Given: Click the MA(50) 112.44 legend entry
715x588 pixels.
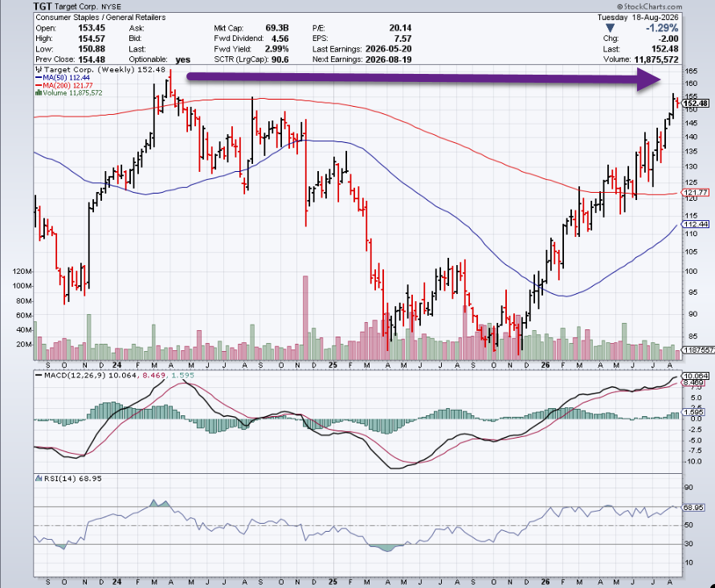Looking at the screenshot, I should click(x=63, y=77).
